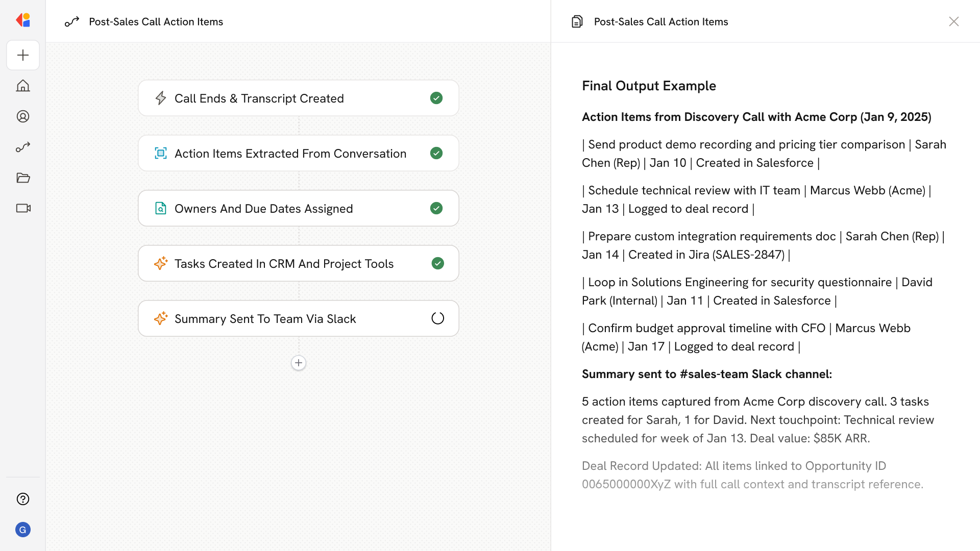Open the Account profile icon in the sidebar

23,116
